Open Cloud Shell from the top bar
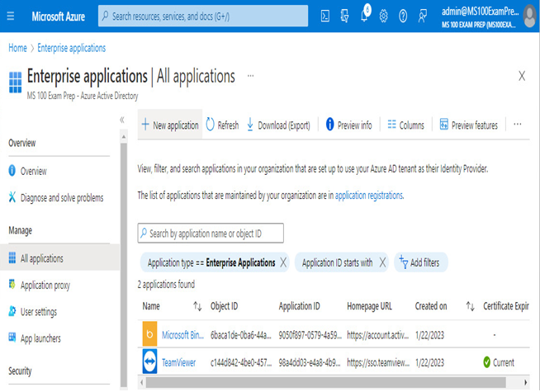This screenshot has height=392, width=540. coord(325,16)
